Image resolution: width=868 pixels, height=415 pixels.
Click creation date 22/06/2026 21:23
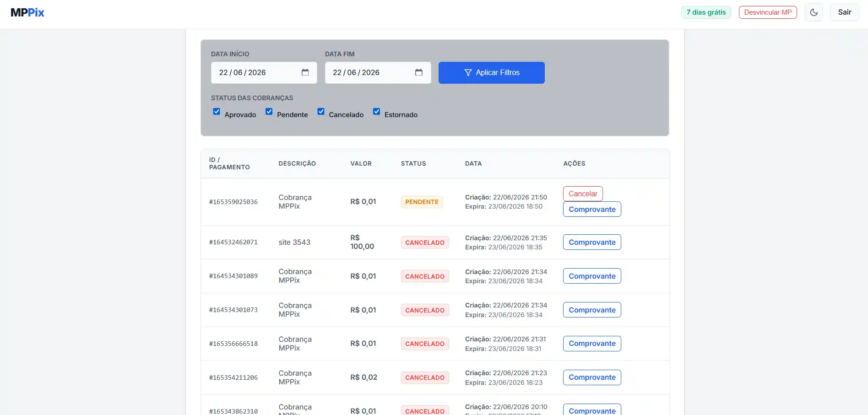(x=520, y=373)
